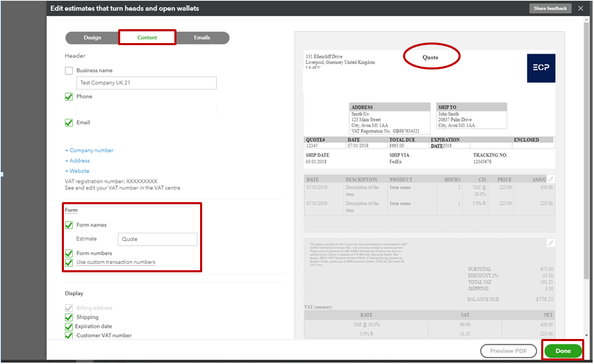Click the Estimate form name field
Viewport: 594px width, 364px height.
click(158, 240)
